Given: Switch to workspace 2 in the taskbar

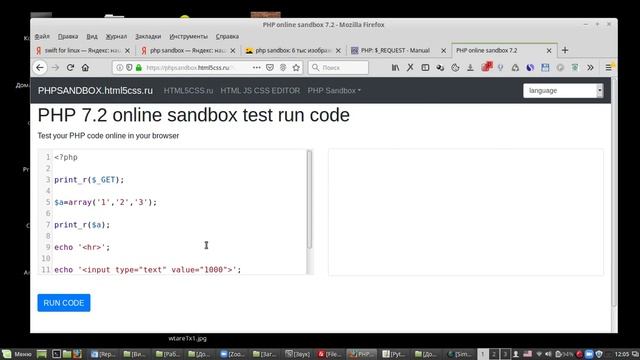Looking at the screenshot, I should (494, 354).
